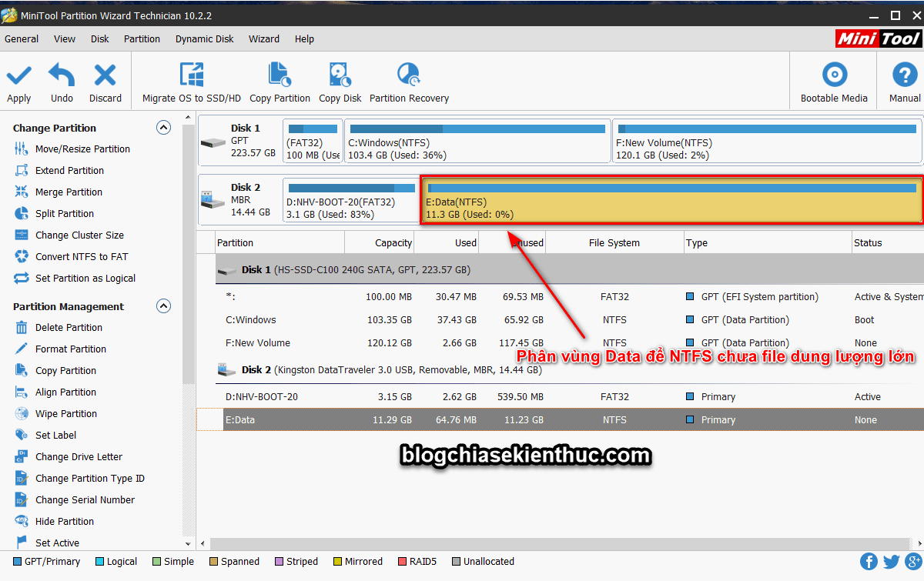Click the Delete Partition trash icon

(22, 327)
